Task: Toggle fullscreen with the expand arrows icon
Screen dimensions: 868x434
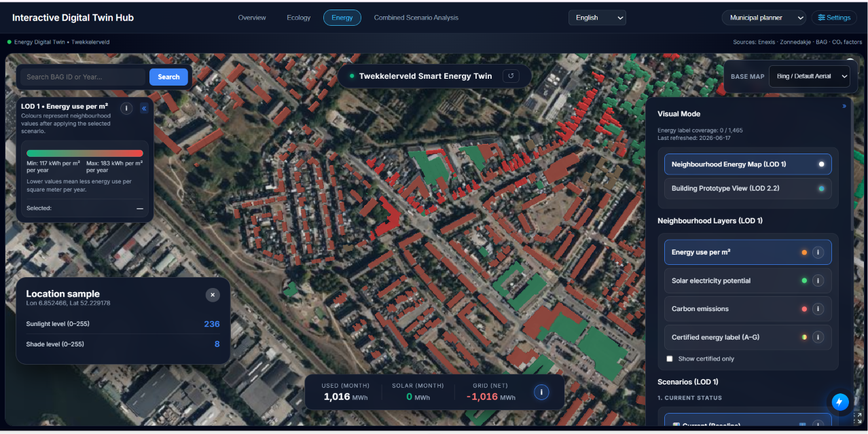Action: point(857,419)
